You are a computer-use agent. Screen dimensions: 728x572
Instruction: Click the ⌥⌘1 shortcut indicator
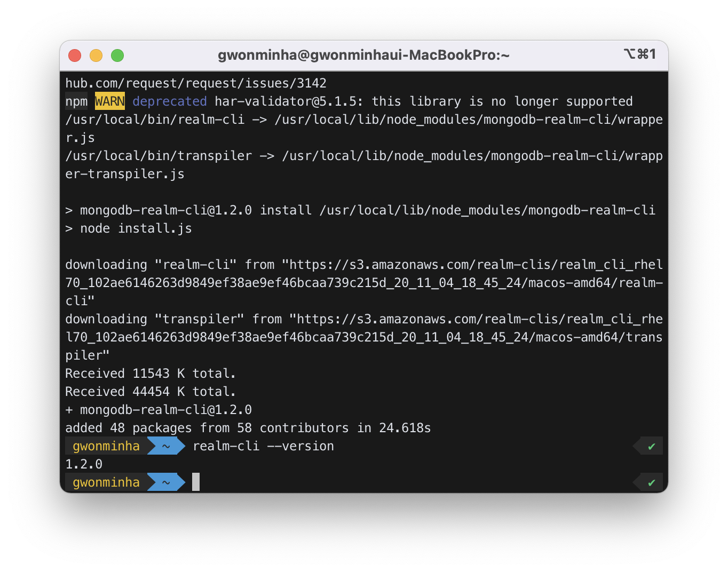(639, 54)
